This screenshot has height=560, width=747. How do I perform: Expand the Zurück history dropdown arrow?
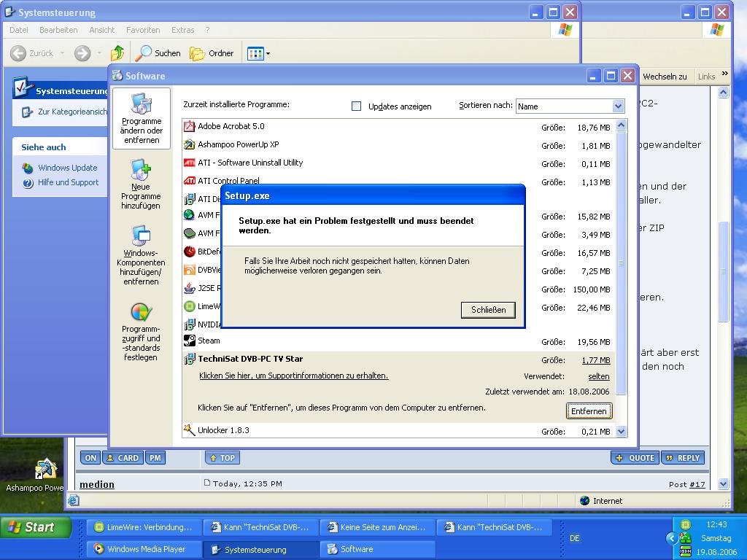tap(62, 53)
